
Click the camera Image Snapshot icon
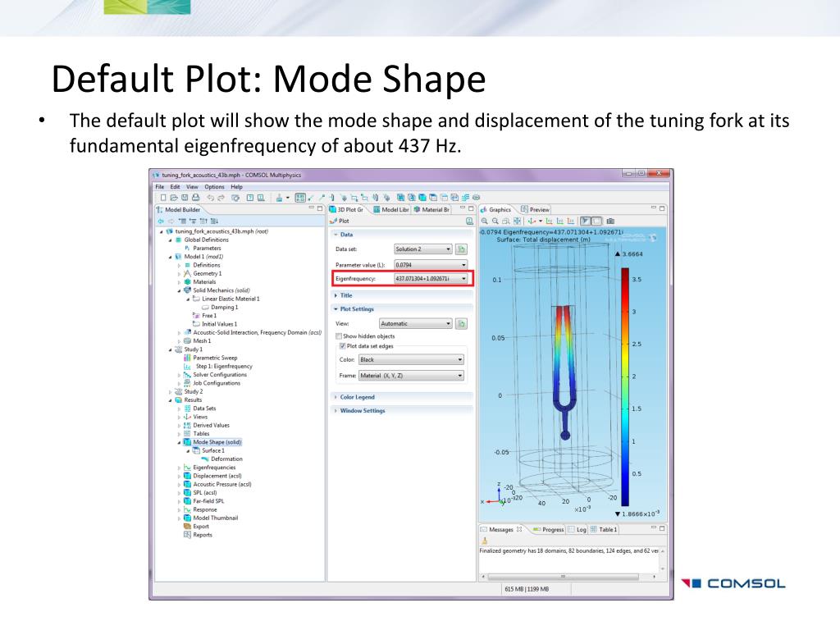(610, 221)
